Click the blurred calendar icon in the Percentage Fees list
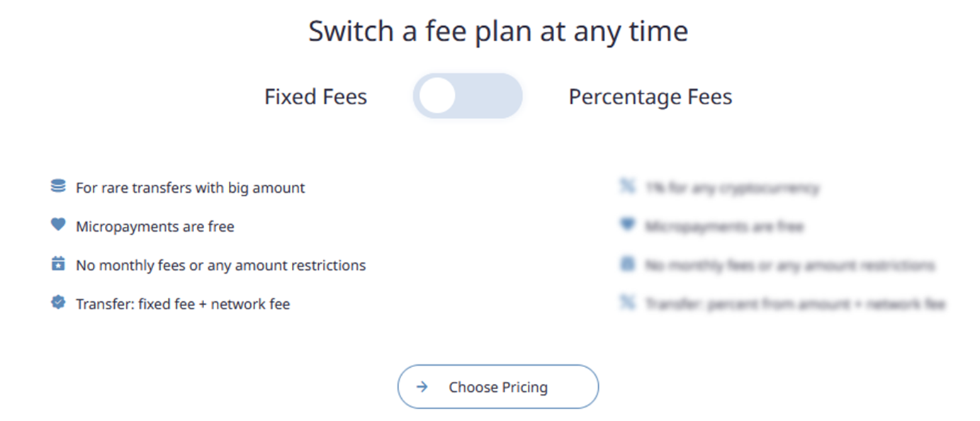 pos(627,264)
